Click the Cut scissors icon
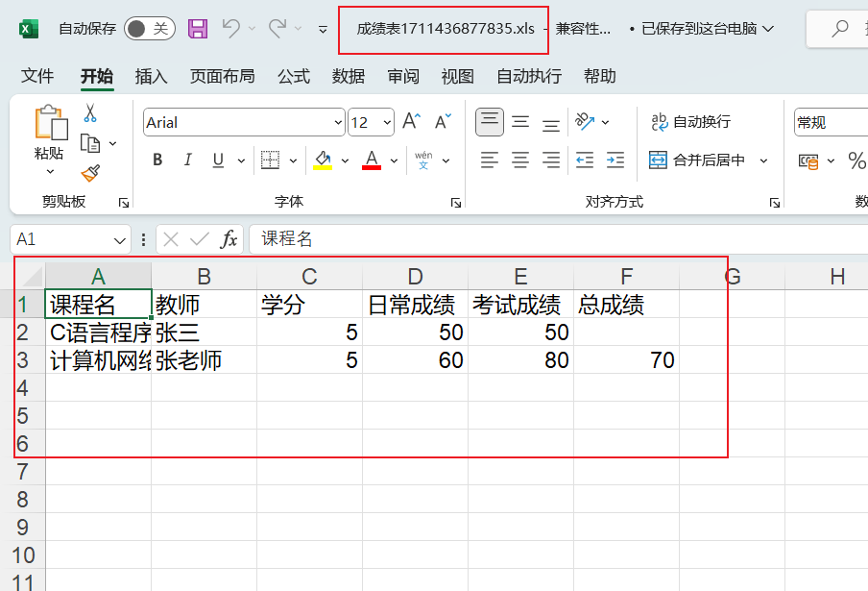This screenshot has width=868, height=591. point(90,113)
